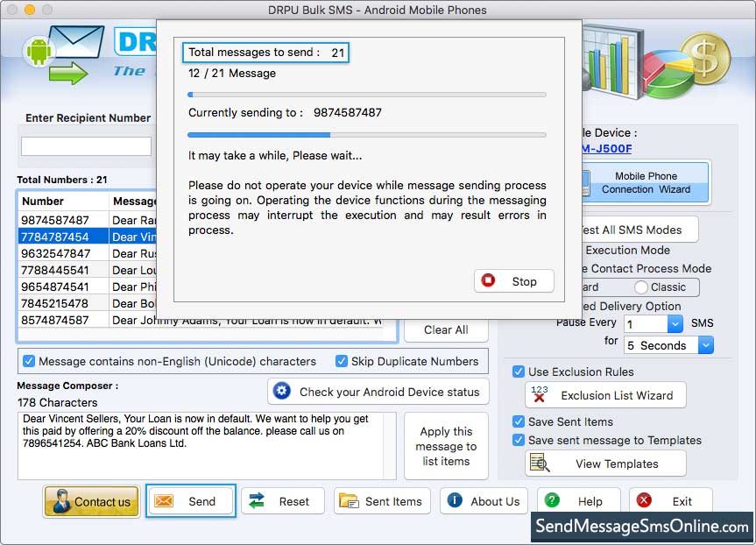Open the Pause Every SMS count dropdown
The height and width of the screenshot is (545, 756).
coord(675,323)
